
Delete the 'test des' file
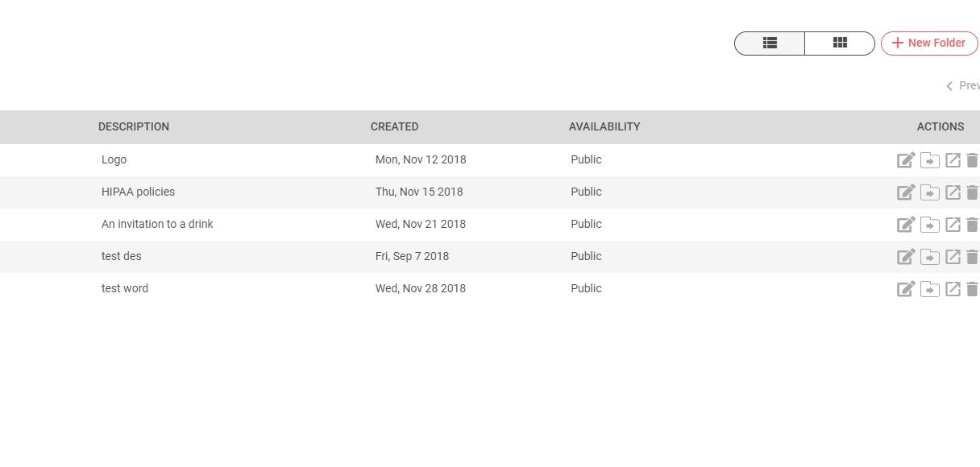(x=972, y=257)
